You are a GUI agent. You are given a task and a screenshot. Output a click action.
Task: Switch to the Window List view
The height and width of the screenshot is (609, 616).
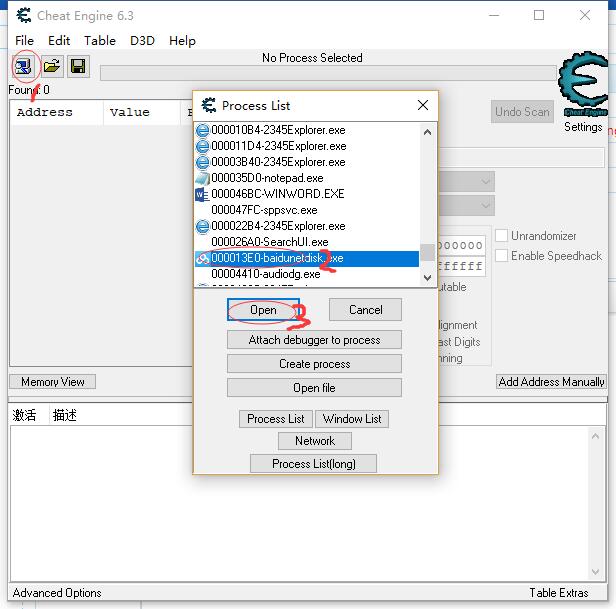[352, 419]
